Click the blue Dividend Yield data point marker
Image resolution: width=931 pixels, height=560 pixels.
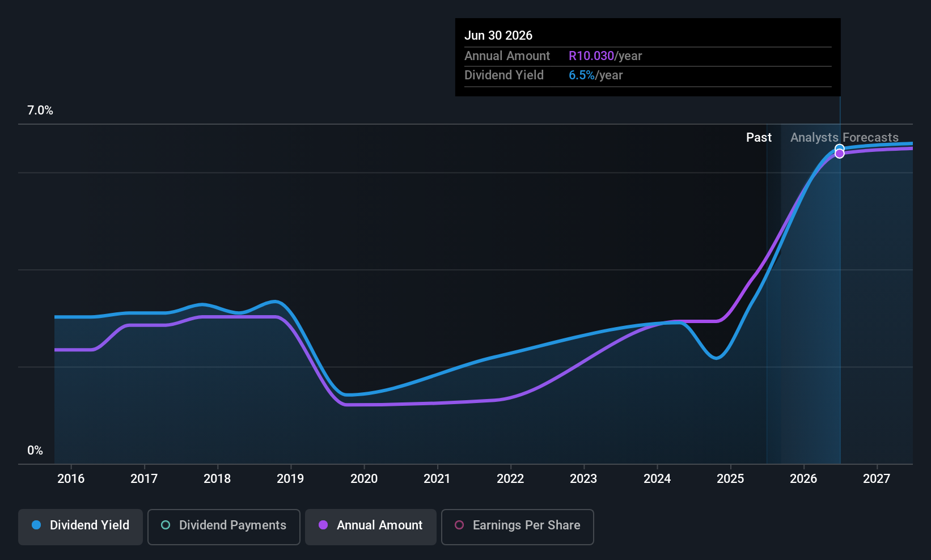839,149
